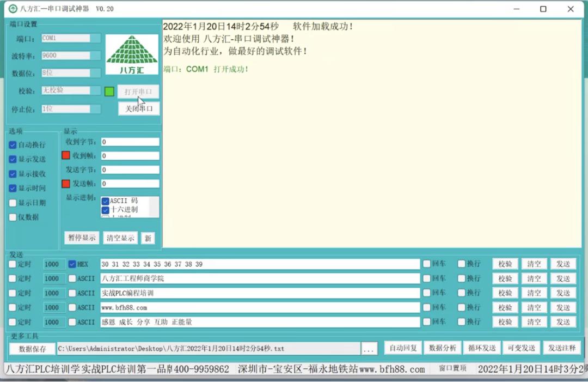Click the 八方汇 pyramid logo
Viewport: 588px width, 382px height.
click(x=131, y=53)
